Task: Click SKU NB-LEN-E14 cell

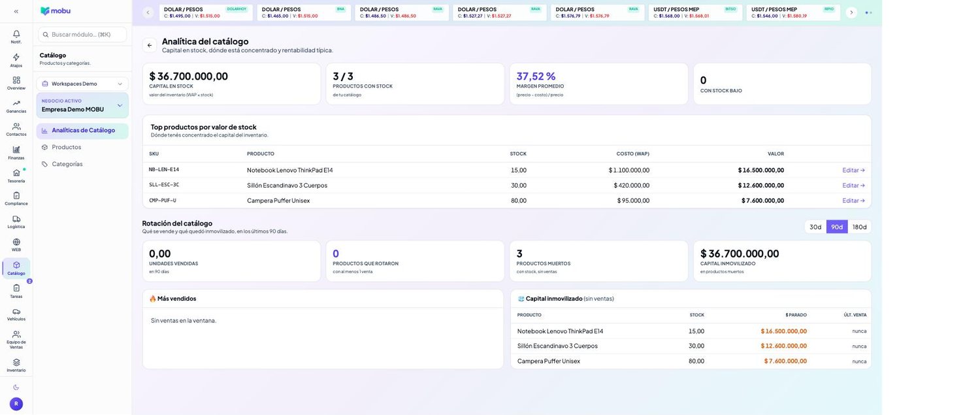Action: [164, 170]
